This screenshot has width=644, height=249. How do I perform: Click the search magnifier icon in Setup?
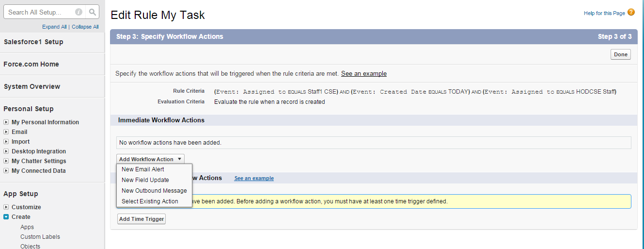point(92,12)
